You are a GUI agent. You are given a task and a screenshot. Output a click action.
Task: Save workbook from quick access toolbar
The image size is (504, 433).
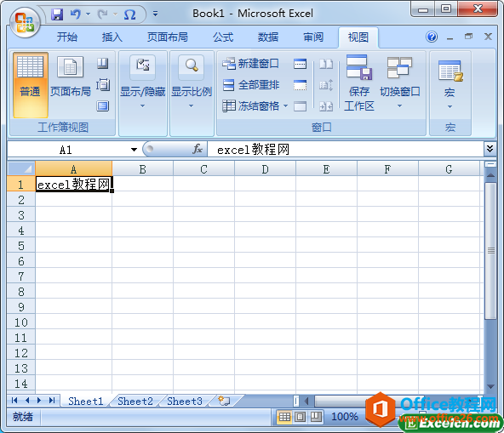57,14
